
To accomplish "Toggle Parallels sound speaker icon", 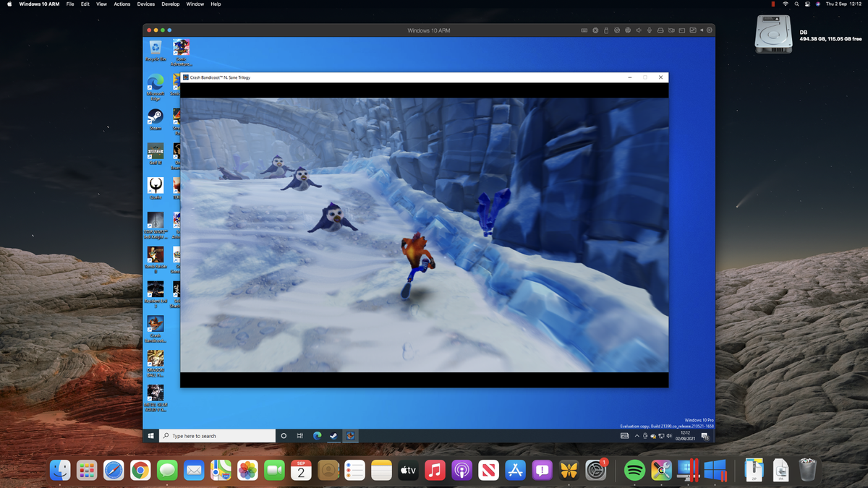I will click(639, 30).
